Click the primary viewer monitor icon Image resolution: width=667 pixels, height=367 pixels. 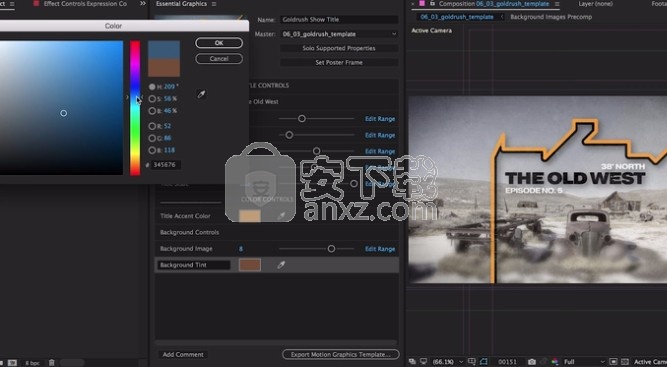coord(423,362)
